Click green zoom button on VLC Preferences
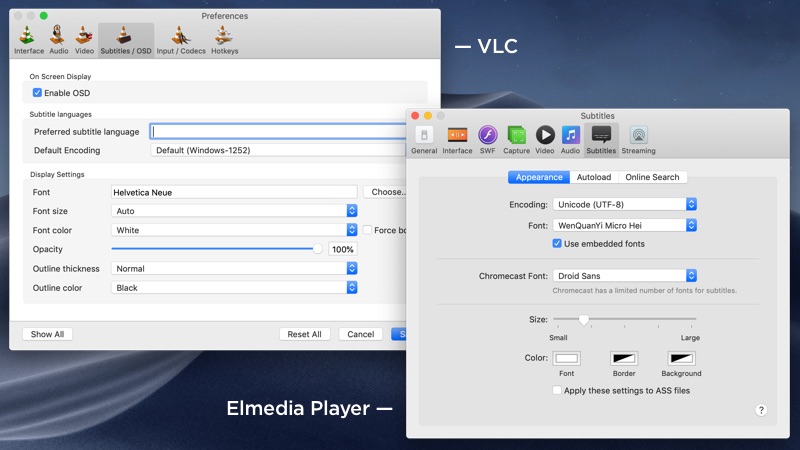 [44, 16]
